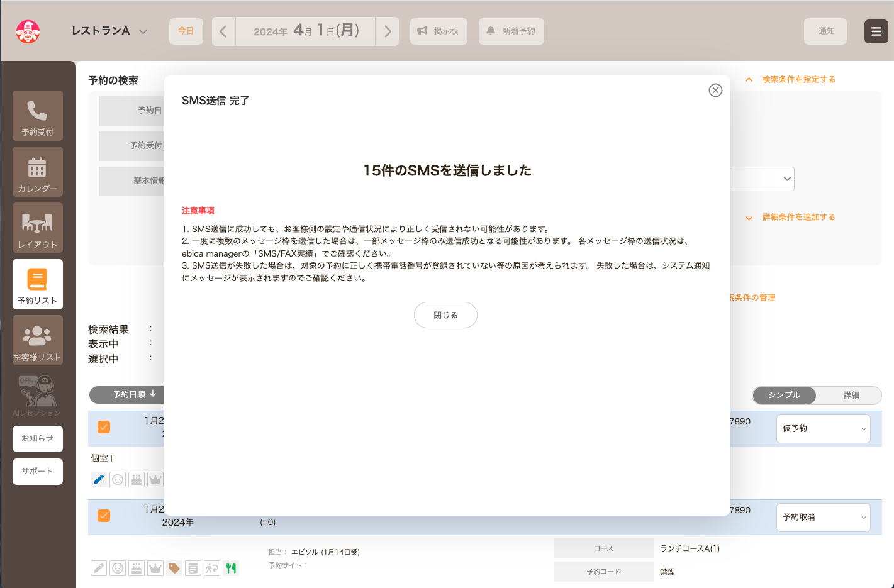The image size is (894, 588).
Task: Click the お知らせ sidebar button
Action: 38,439
